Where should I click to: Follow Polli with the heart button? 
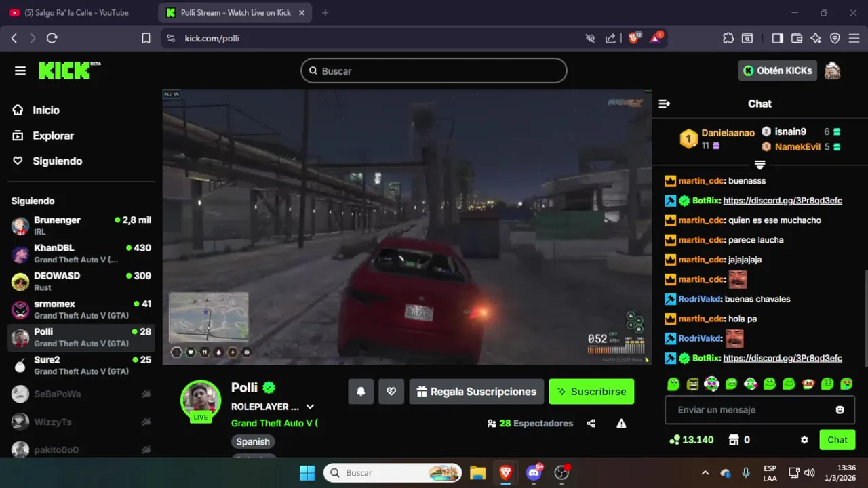pyautogui.click(x=391, y=392)
